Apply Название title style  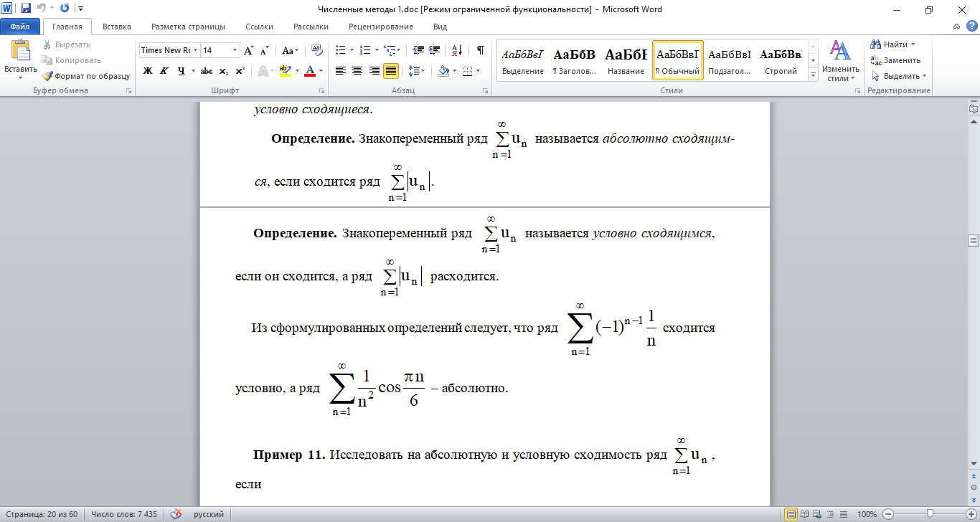point(626,60)
